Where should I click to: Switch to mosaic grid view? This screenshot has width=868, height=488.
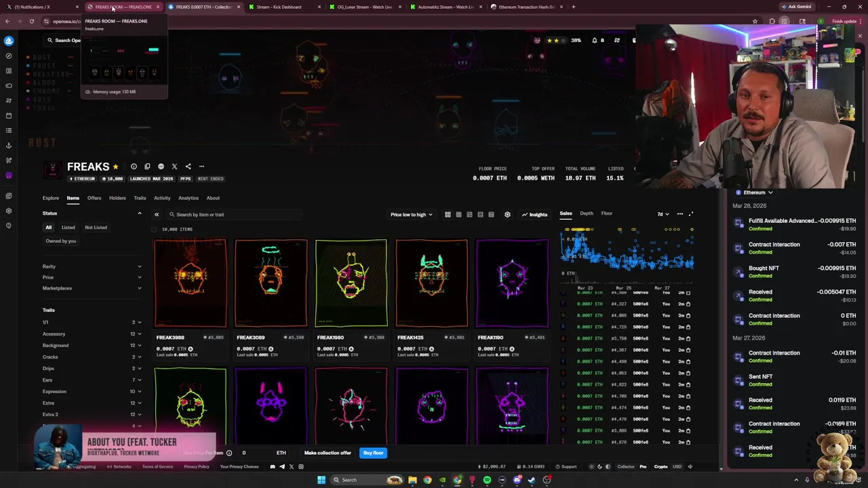[469, 215]
